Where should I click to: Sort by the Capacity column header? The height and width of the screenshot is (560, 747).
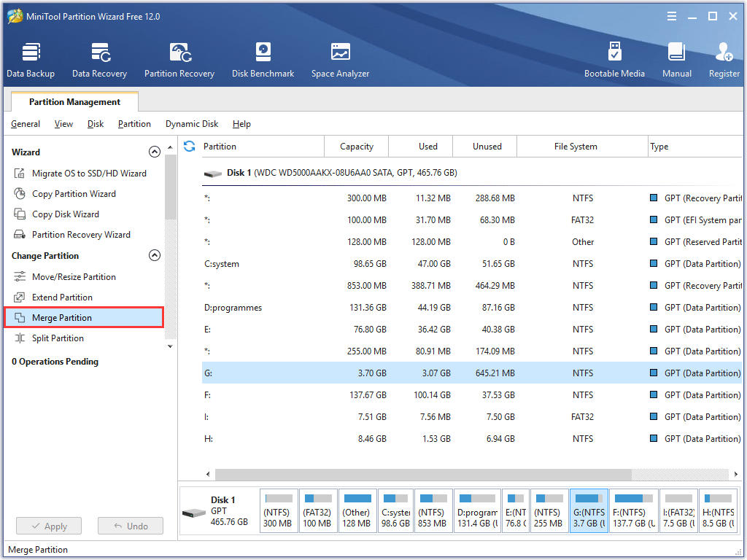[x=356, y=146]
